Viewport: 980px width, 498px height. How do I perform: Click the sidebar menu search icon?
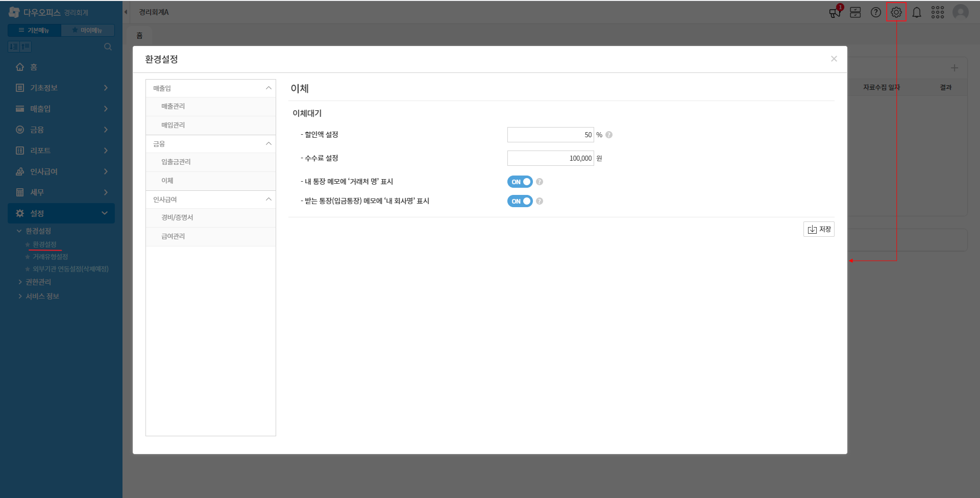[x=108, y=47]
